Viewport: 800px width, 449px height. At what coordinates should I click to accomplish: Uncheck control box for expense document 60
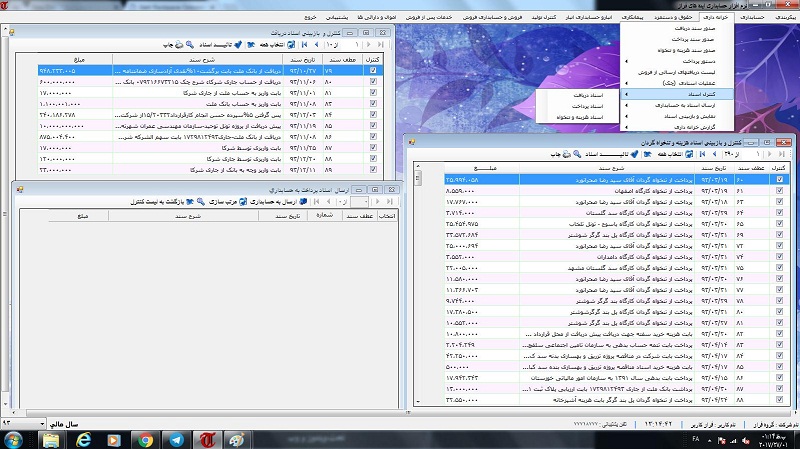tap(780, 180)
